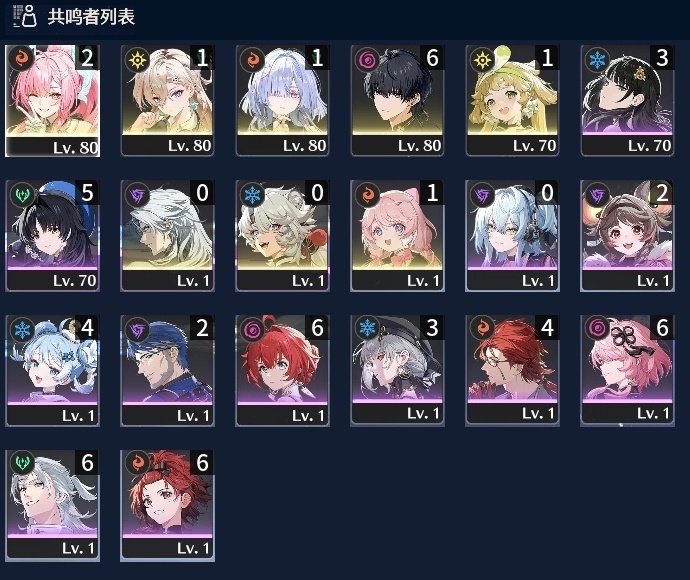Select the brown-haired character with sequence 2

tap(628, 236)
